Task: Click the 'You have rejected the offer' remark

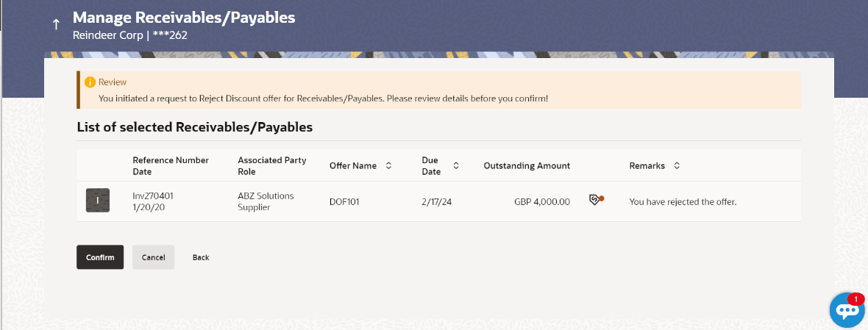Action: 683,202
